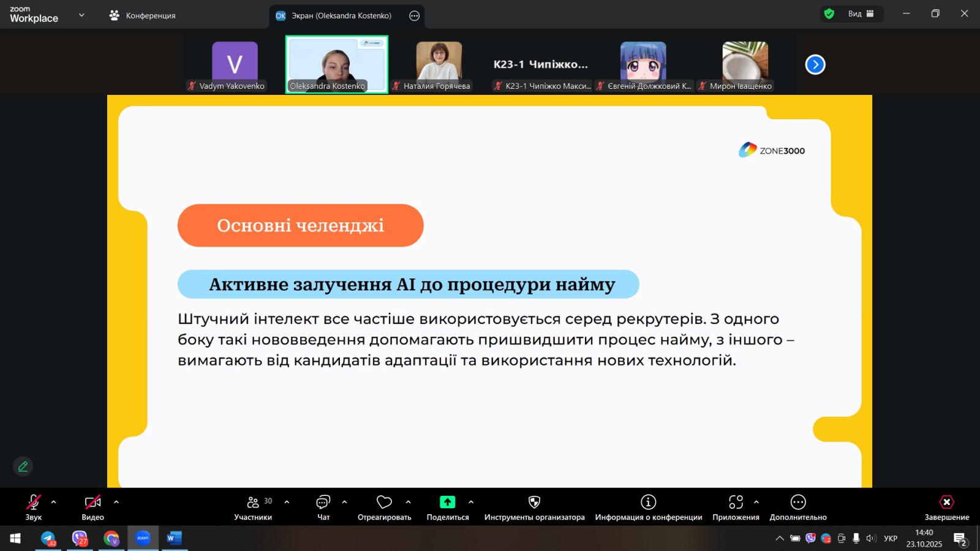This screenshot has height=551, width=980.
Task: Open Дополнительно more options icon
Action: 797,503
